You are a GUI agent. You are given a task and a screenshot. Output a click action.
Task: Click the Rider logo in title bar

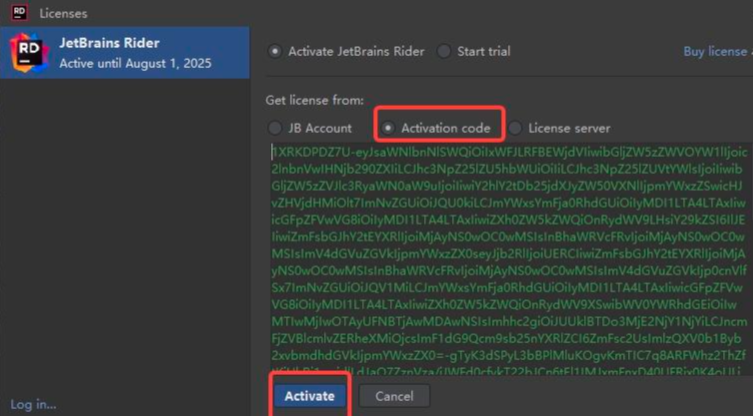point(17,13)
